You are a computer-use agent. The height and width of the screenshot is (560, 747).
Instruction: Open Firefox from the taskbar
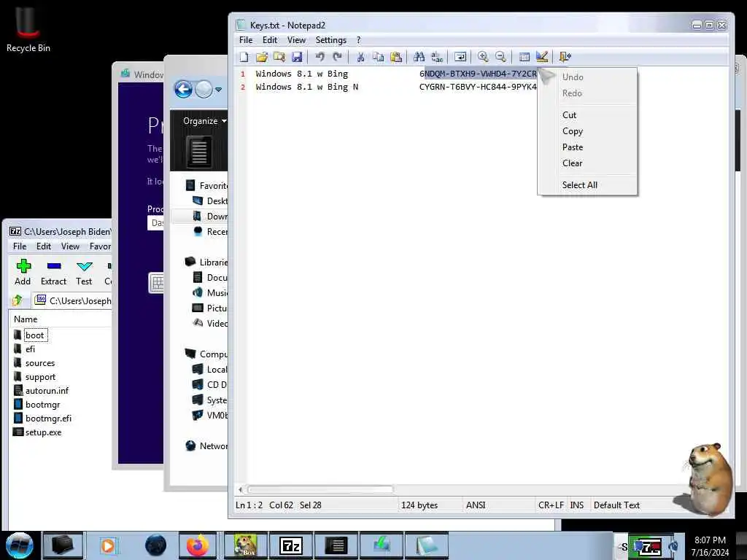pyautogui.click(x=197, y=545)
